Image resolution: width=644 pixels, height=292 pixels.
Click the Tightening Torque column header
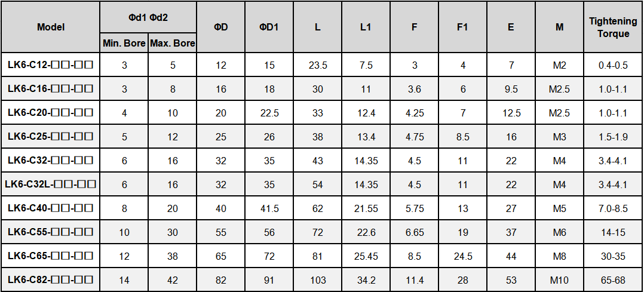click(x=613, y=27)
